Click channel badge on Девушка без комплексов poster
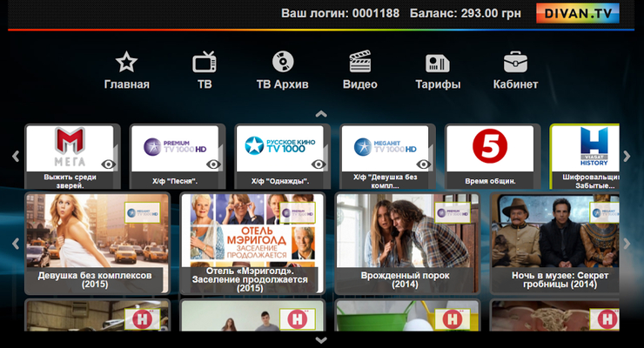The height and width of the screenshot is (348, 644). coord(142,213)
